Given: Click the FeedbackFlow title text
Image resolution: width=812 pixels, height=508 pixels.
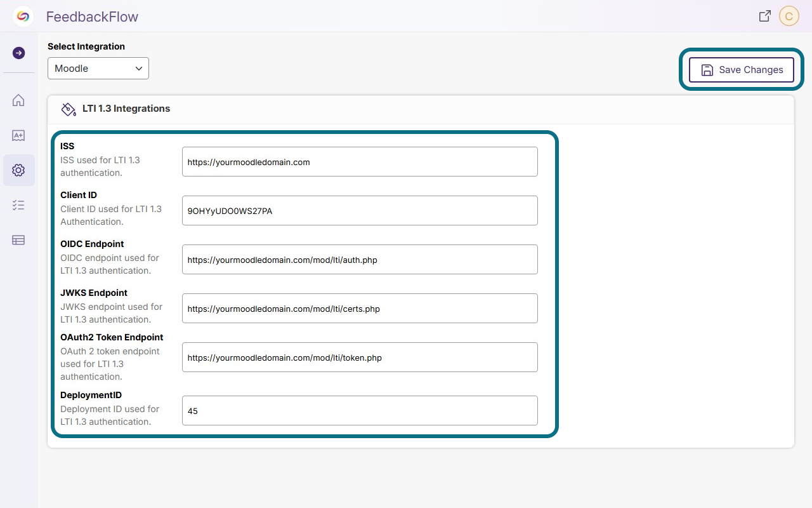Looking at the screenshot, I should coord(92,17).
